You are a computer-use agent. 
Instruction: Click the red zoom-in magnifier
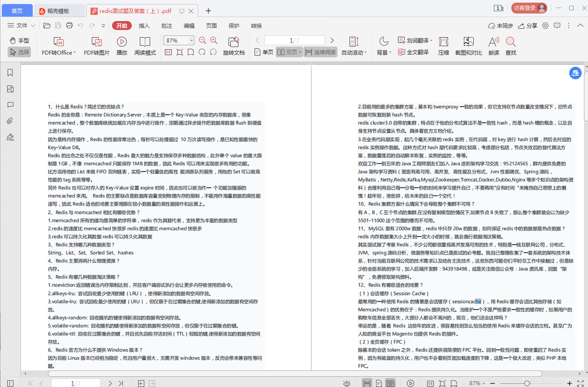214,40
